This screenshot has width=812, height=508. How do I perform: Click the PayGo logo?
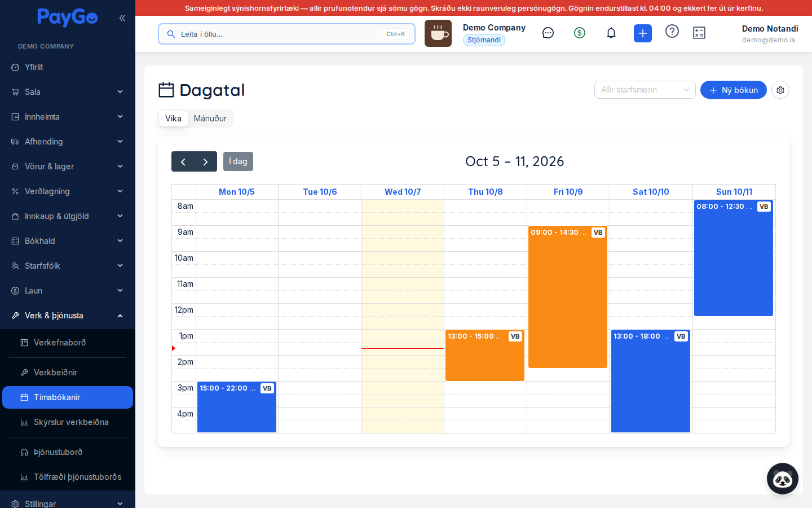[x=68, y=17]
